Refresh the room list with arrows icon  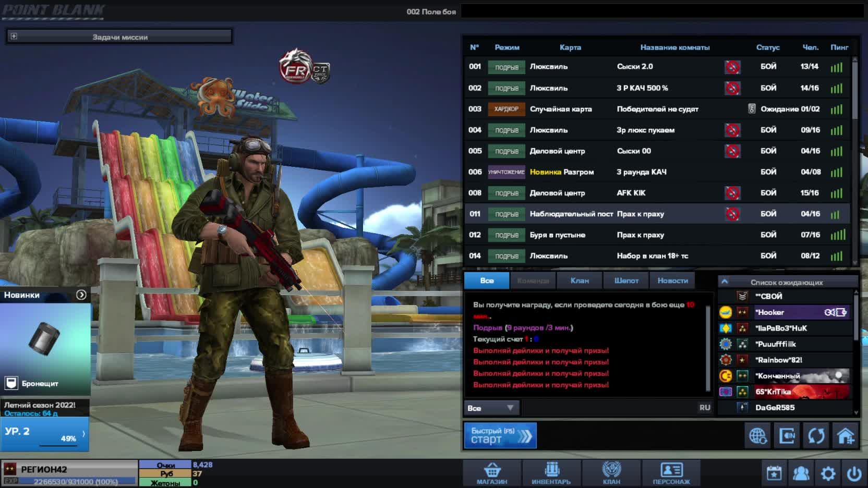click(816, 435)
